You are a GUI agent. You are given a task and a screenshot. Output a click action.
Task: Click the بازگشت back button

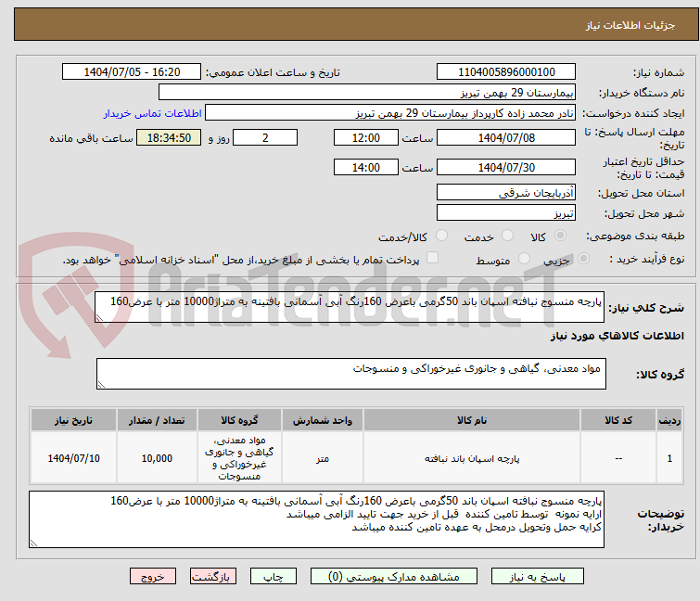pos(213,577)
